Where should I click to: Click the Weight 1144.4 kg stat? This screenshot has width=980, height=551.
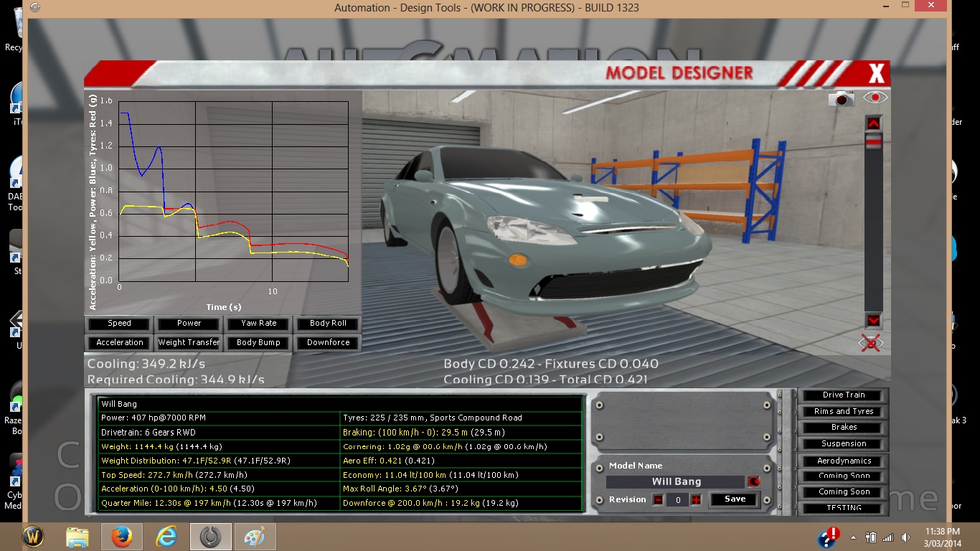[x=220, y=446]
